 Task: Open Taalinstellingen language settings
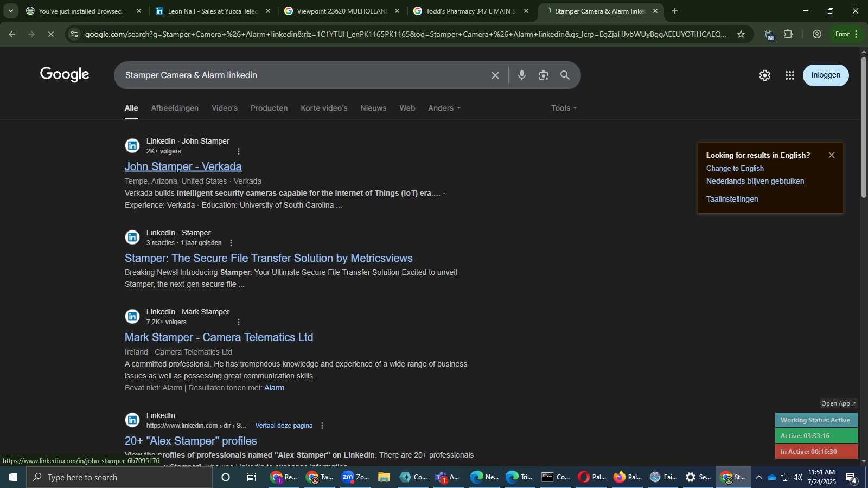(x=732, y=199)
